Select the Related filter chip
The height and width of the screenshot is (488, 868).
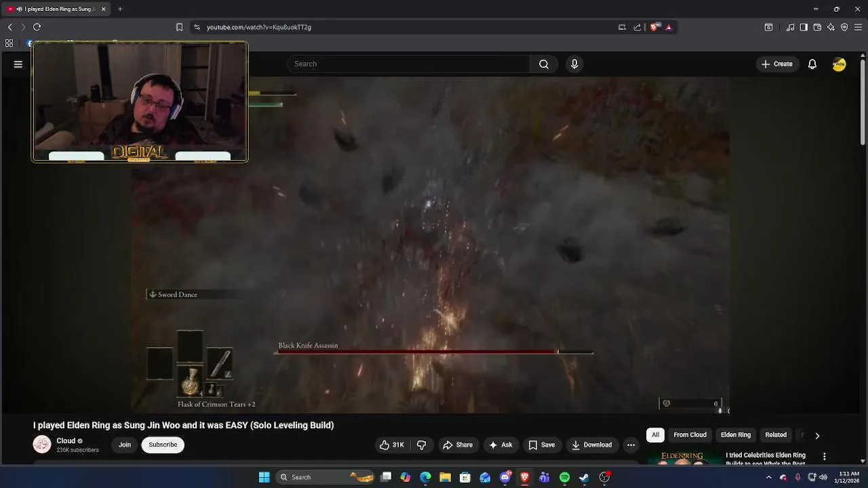click(776, 434)
